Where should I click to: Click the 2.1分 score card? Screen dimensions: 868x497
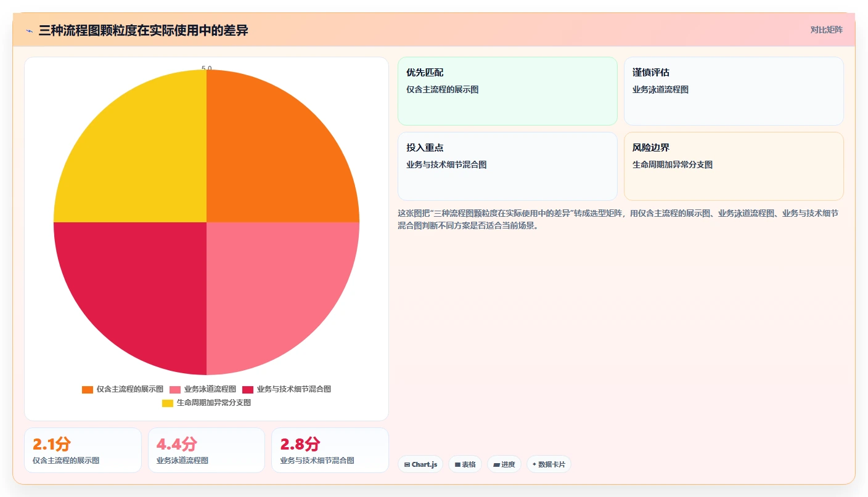(x=83, y=450)
